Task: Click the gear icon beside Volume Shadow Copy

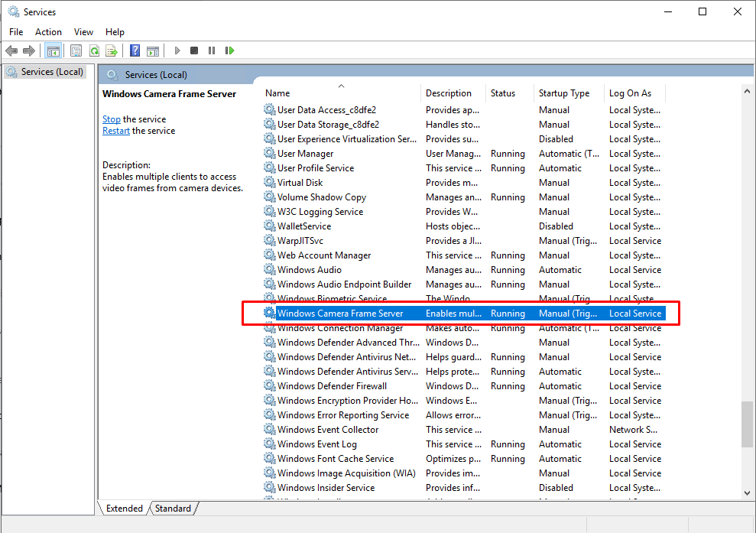Action: [x=270, y=197]
